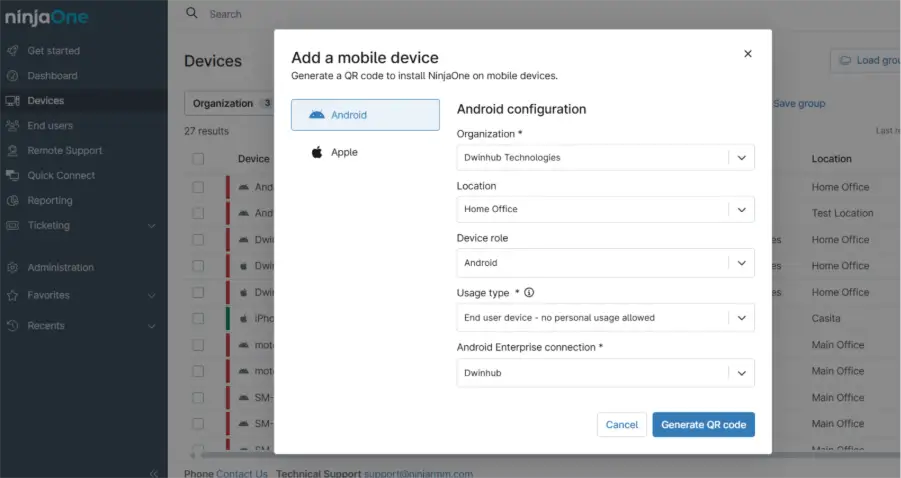Screen dimensions: 901x478
Task: Expand the Ticketing menu chevron
Action: pos(152,226)
